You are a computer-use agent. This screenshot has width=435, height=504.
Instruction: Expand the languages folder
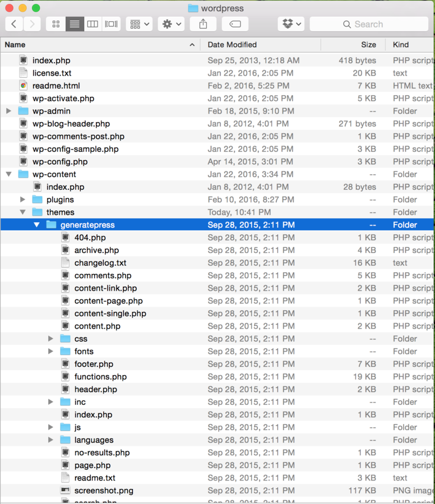pyautogui.click(x=50, y=440)
